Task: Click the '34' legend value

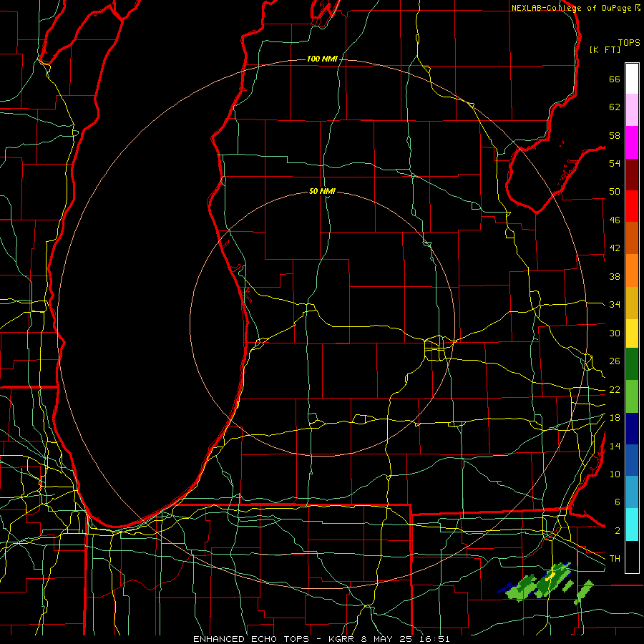Action: (x=615, y=305)
